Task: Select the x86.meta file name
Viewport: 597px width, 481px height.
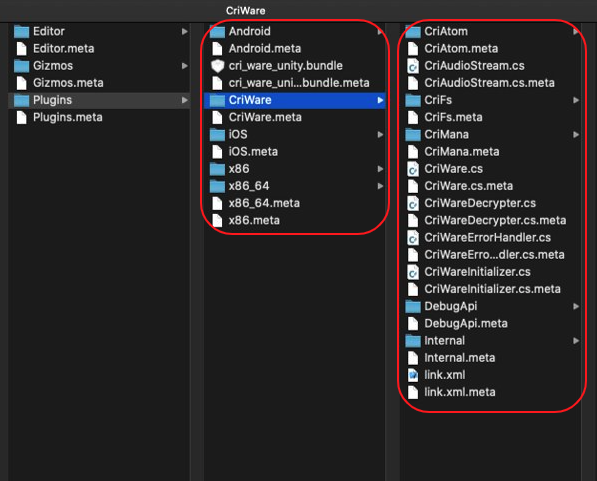Action: coord(254,221)
